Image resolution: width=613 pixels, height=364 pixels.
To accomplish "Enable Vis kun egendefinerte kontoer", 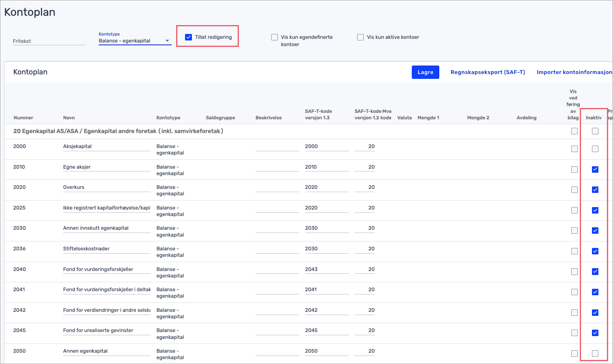I will (275, 37).
